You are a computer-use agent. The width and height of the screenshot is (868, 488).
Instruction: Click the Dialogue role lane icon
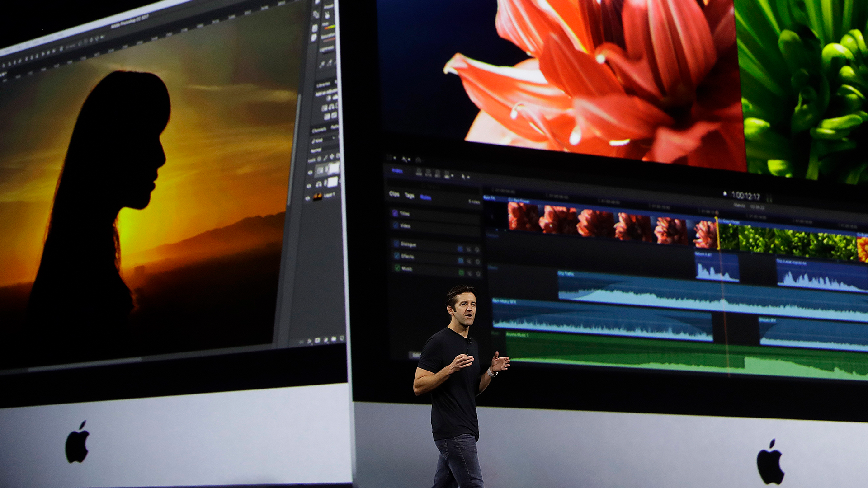click(460, 249)
